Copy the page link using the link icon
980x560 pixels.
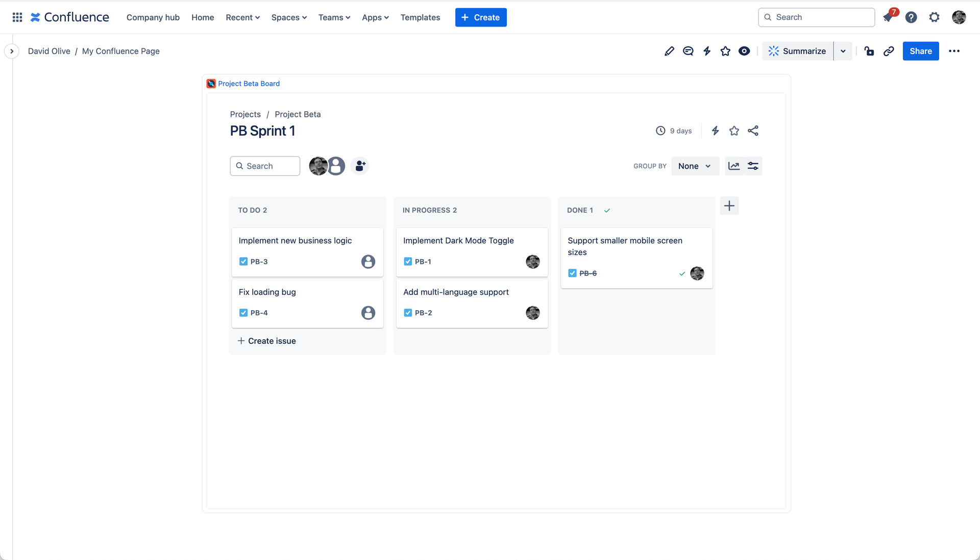point(889,51)
